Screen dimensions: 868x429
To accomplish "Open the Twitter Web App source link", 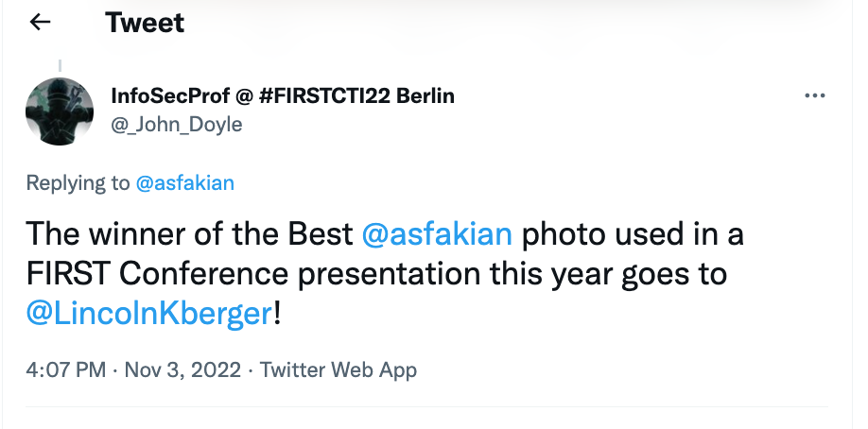I will (x=339, y=369).
